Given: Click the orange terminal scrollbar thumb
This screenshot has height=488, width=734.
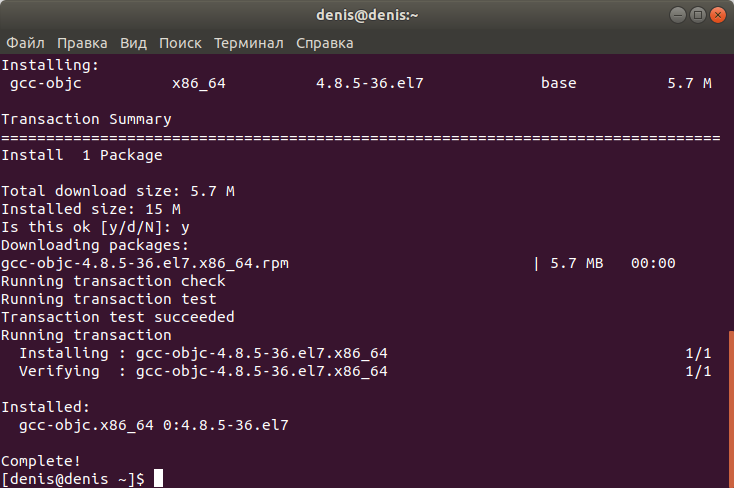Looking at the screenshot, I should pos(731,409).
